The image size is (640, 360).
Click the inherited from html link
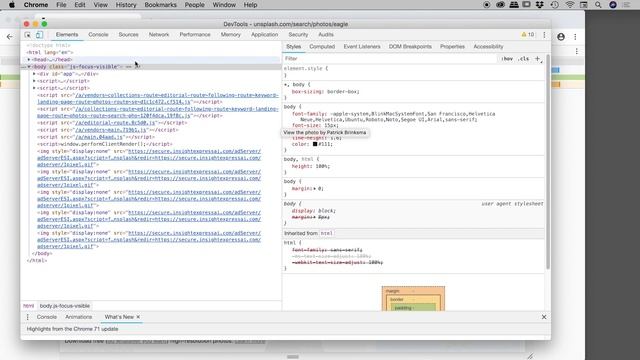coord(326,233)
